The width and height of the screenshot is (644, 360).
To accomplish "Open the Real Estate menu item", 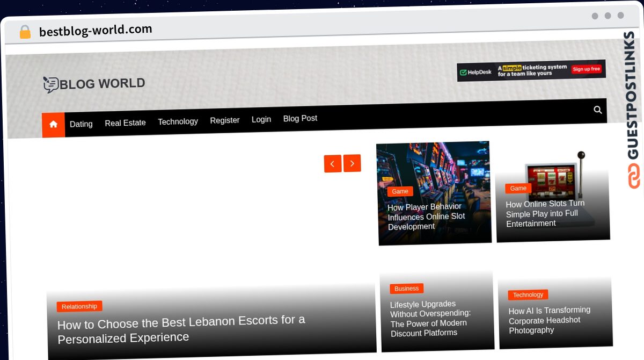I will (125, 123).
